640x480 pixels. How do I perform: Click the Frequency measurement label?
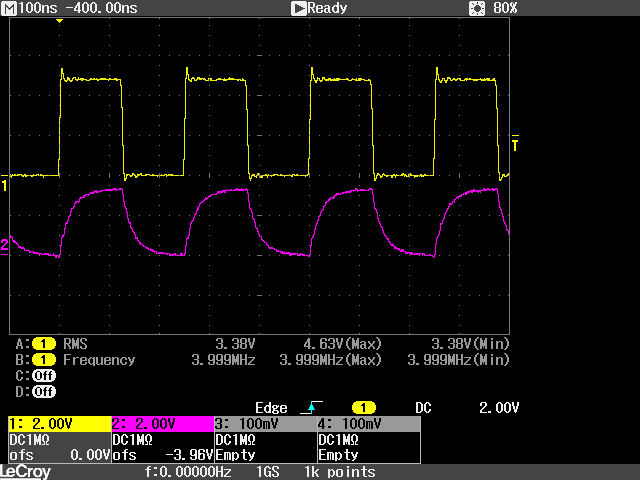(x=99, y=360)
